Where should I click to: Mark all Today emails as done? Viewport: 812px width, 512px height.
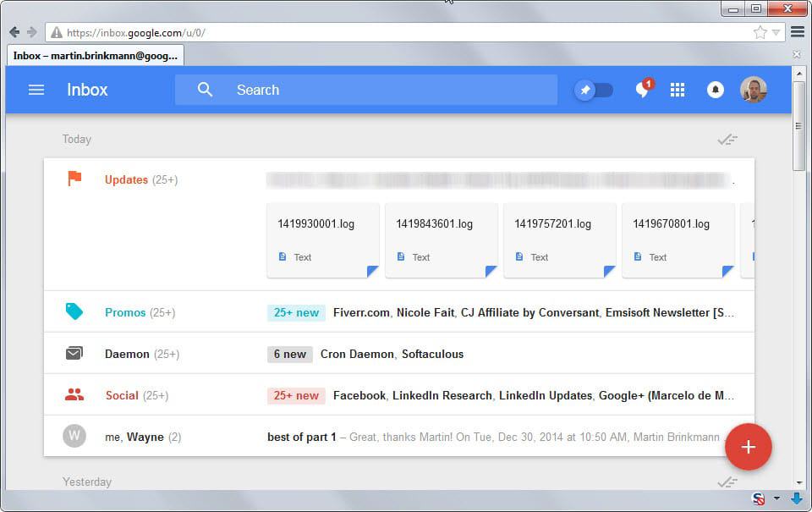click(727, 140)
